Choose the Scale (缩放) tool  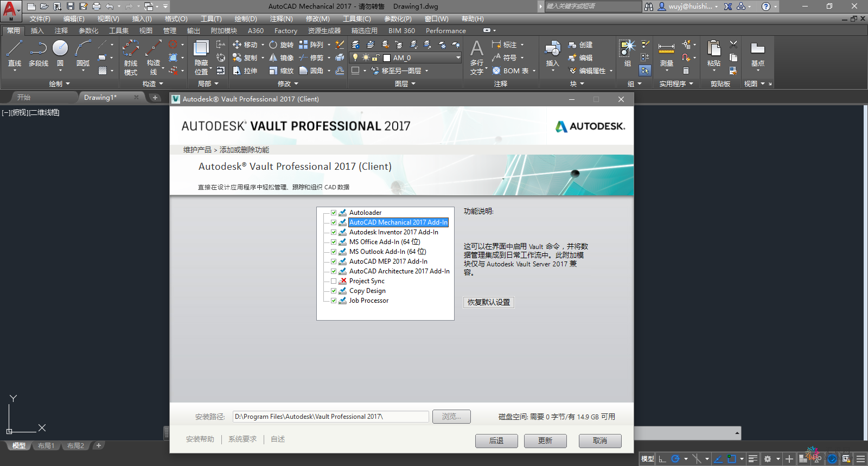(281, 71)
